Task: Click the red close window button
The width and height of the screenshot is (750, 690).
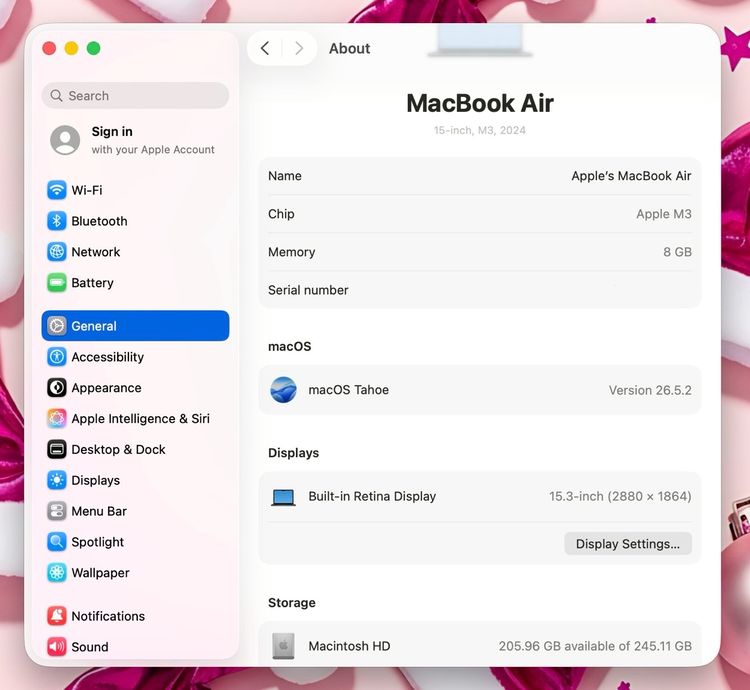Action: pos(49,48)
